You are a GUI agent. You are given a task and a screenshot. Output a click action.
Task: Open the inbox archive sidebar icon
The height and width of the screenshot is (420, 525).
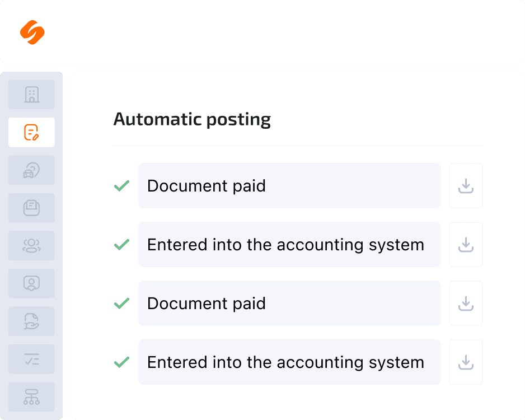(x=31, y=208)
